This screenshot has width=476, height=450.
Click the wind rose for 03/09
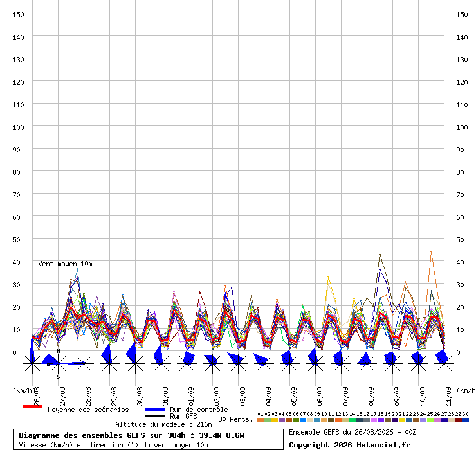[x=238, y=363]
